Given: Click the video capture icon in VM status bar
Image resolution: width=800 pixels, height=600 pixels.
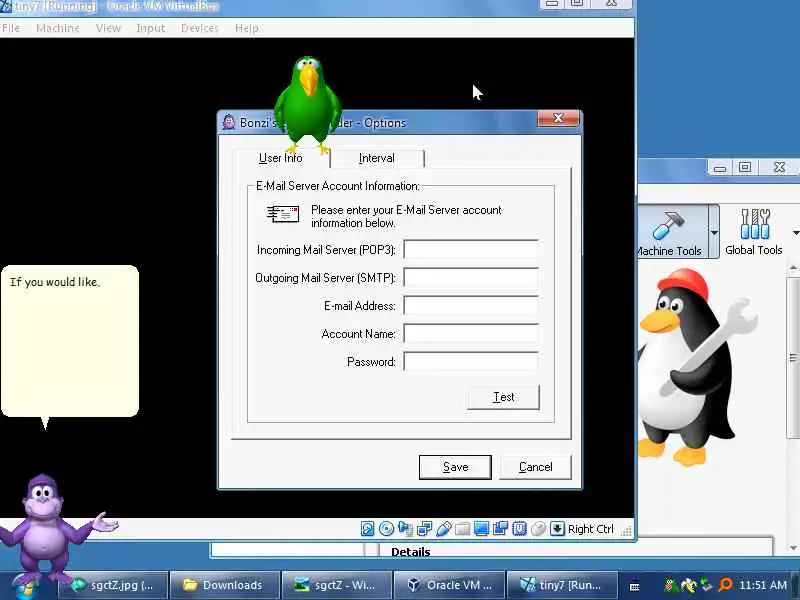Looking at the screenshot, I should click(x=500, y=529).
